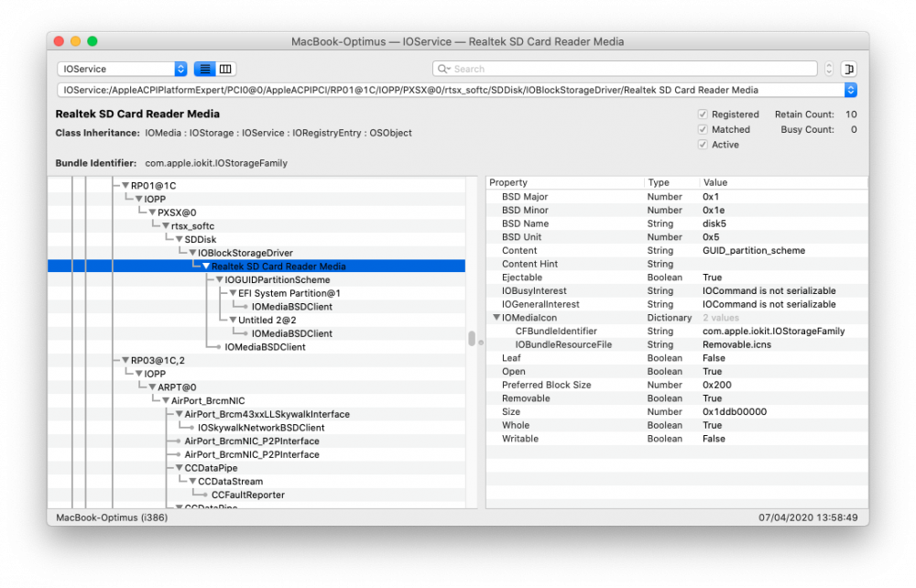Select the Removable property row
916x588 pixels.
[x=677, y=398]
